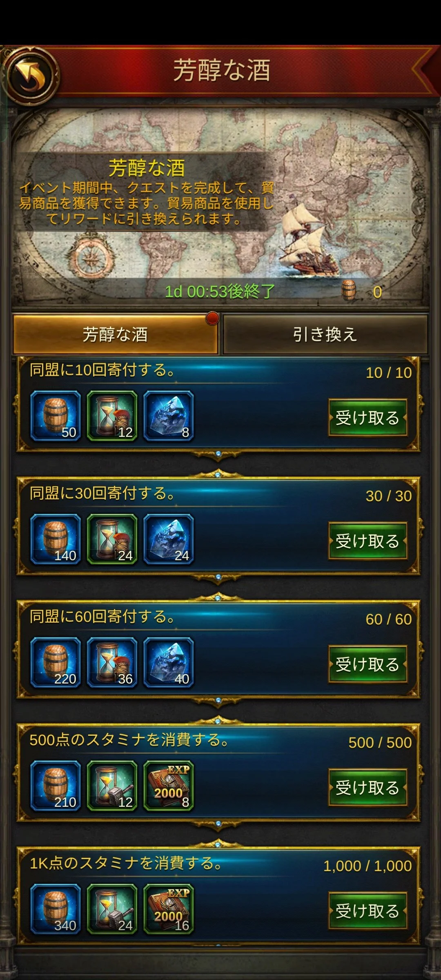This screenshot has height=980, width=441.
Task: Tap the round back arrow icon
Action: coord(31,76)
